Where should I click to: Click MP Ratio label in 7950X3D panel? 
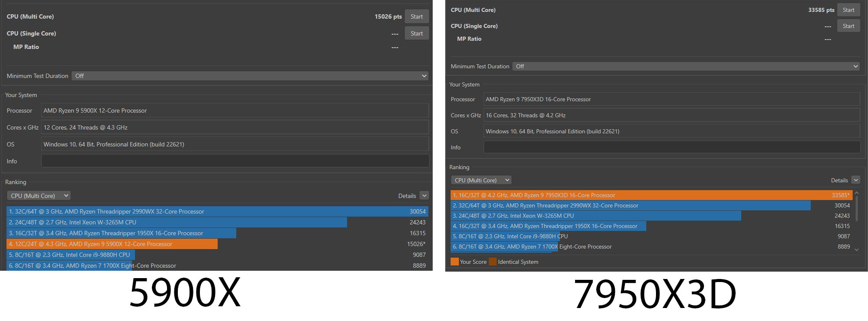click(x=469, y=39)
